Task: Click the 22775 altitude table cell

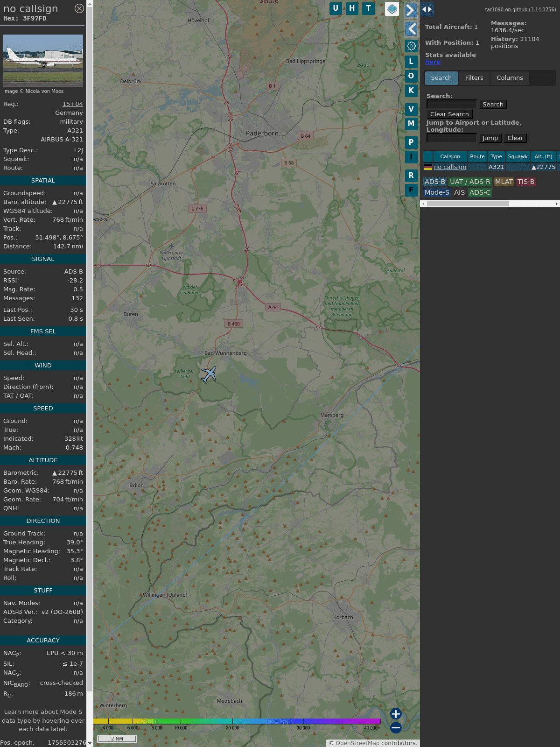Action: (x=543, y=167)
